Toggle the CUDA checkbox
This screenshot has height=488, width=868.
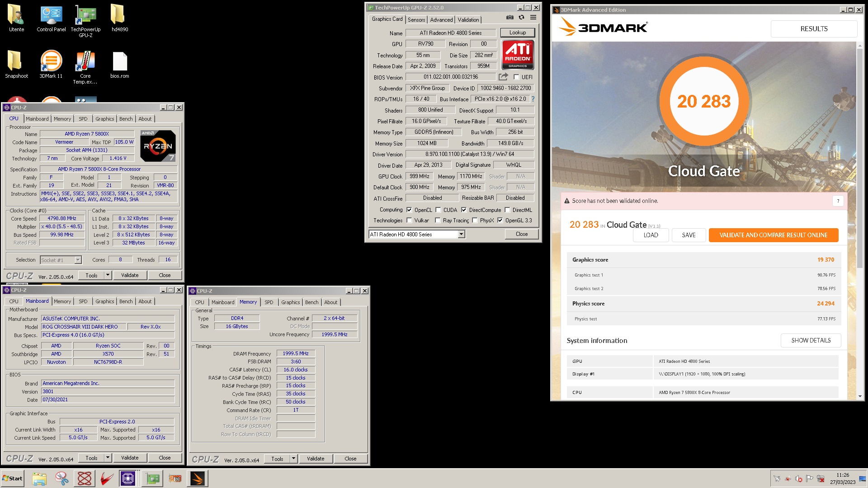pyautogui.click(x=438, y=210)
